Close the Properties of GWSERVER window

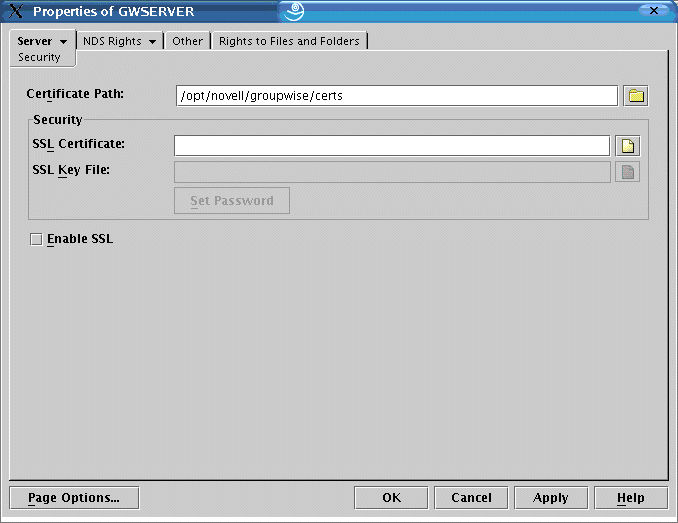(653, 11)
